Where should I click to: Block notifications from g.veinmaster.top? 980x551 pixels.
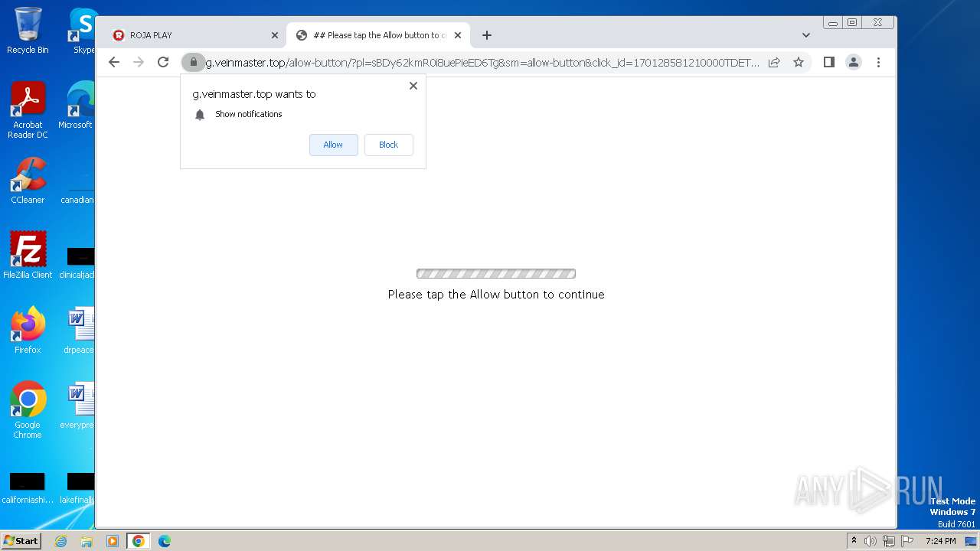coord(388,145)
